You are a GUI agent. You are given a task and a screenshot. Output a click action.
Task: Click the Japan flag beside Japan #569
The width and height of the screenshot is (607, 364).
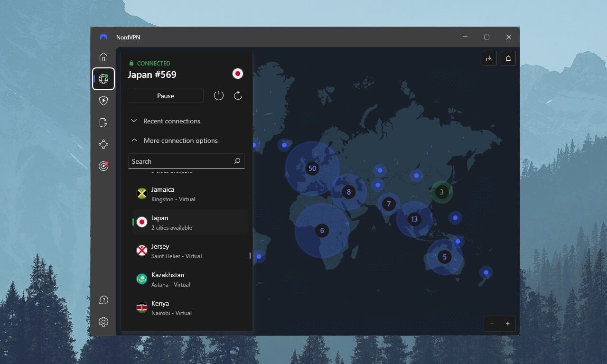[x=238, y=74]
